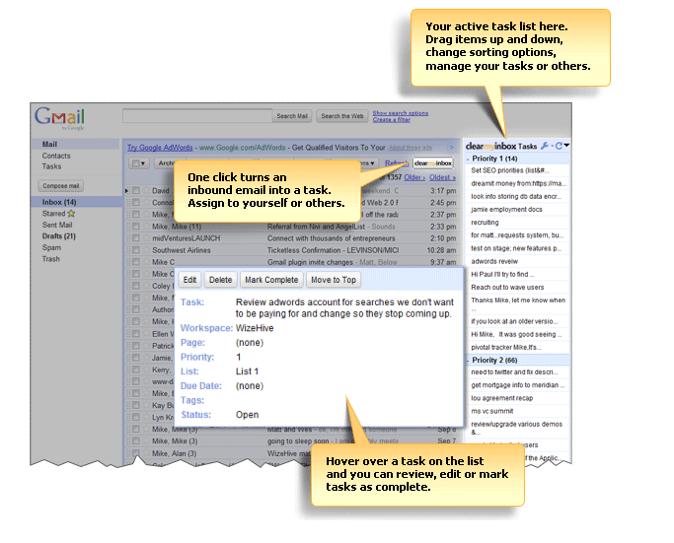Open task 'pivotal tracker Mike'
674x543 pixels.
pos(506,347)
